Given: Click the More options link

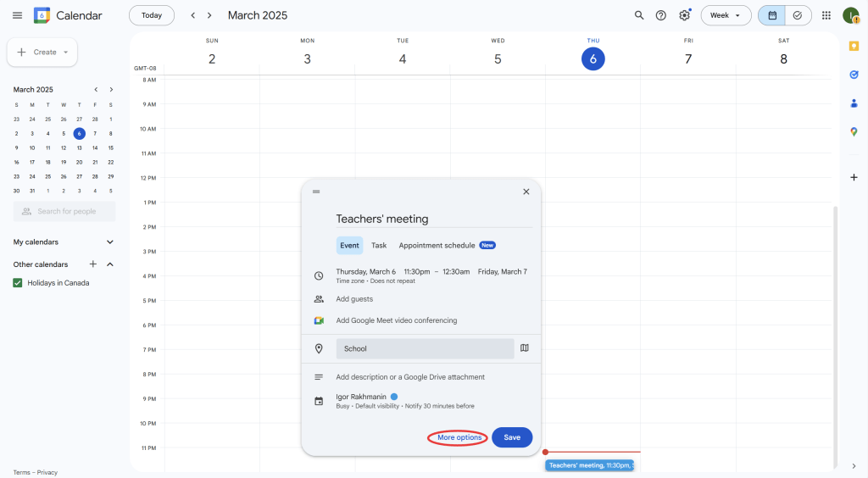Looking at the screenshot, I should (459, 437).
